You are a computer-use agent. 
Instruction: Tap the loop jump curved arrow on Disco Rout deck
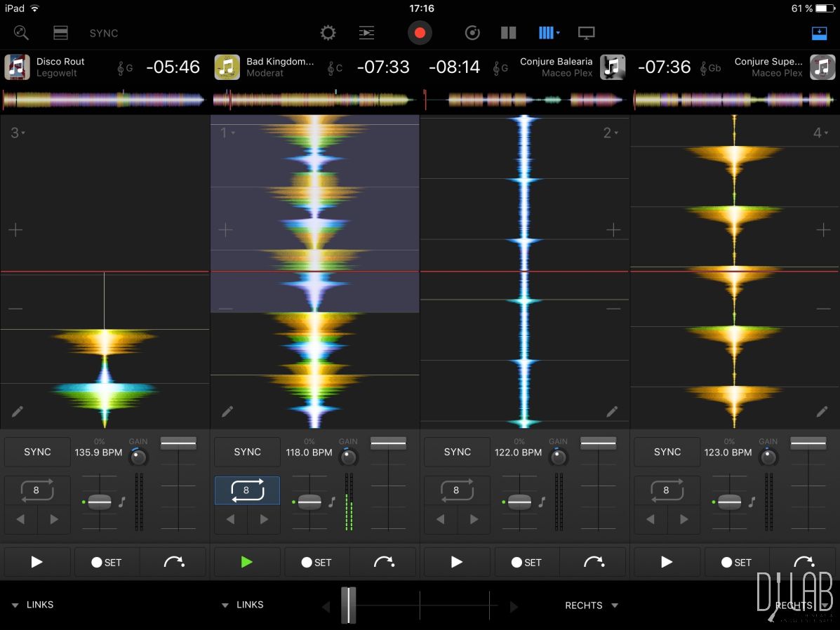coord(172,561)
